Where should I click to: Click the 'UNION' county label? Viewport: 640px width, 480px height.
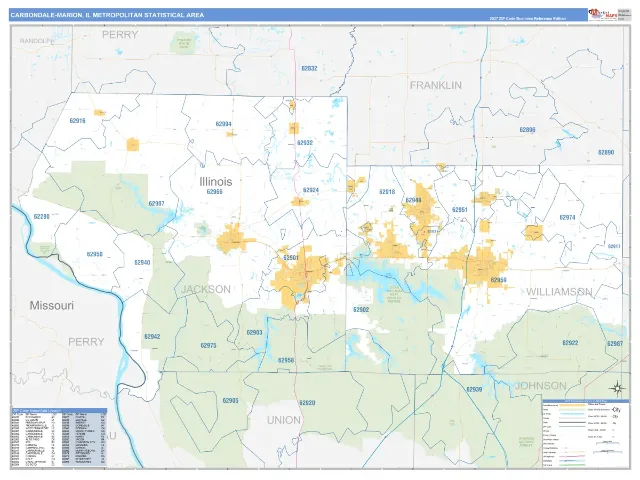click(284, 420)
